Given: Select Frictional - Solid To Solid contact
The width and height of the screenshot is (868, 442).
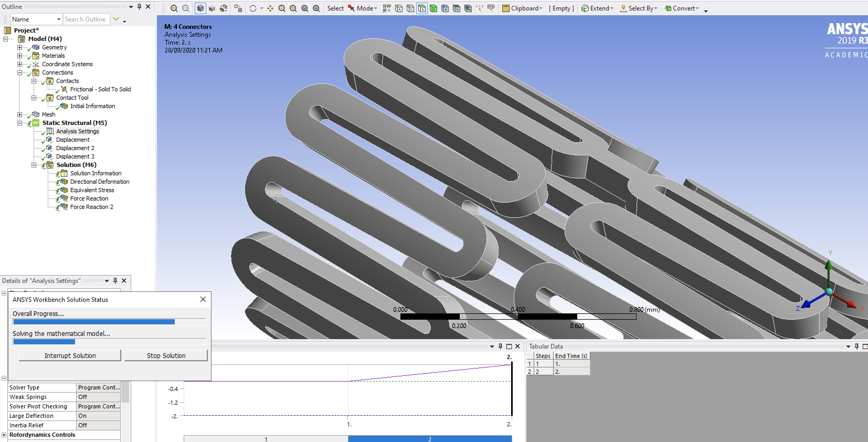Looking at the screenshot, I should click(x=100, y=89).
